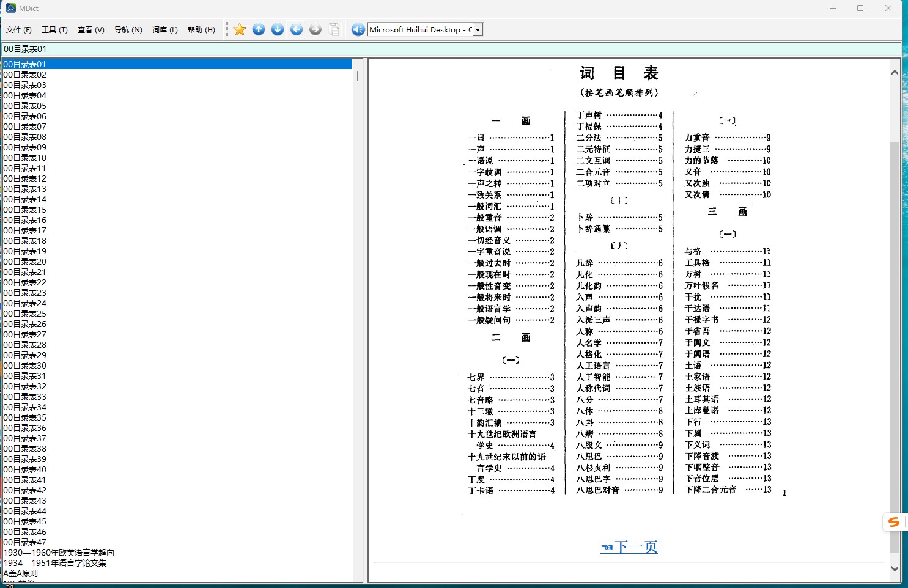Click the star favorites icon
Viewport: 908px width, 588px height.
pos(240,29)
